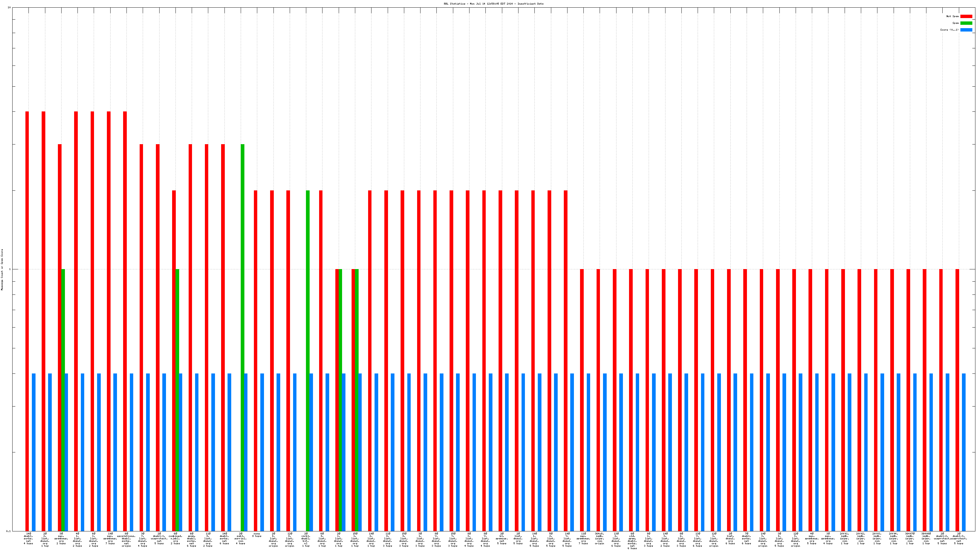Click the Message Count y-axis title

point(2,270)
